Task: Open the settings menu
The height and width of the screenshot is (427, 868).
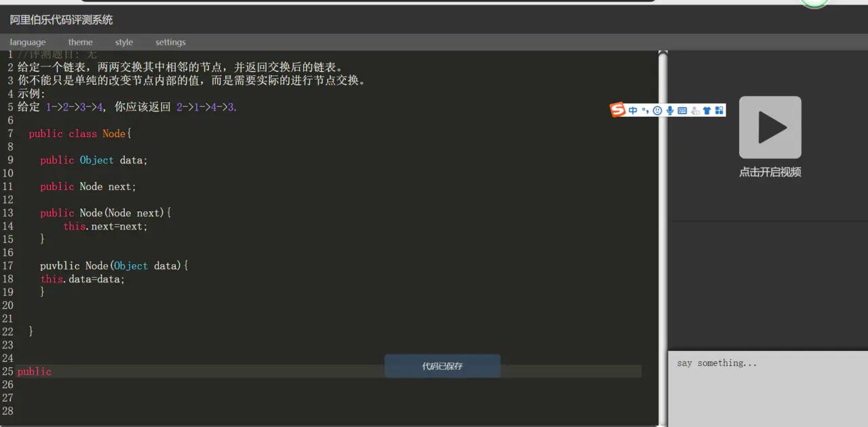Action: click(171, 42)
